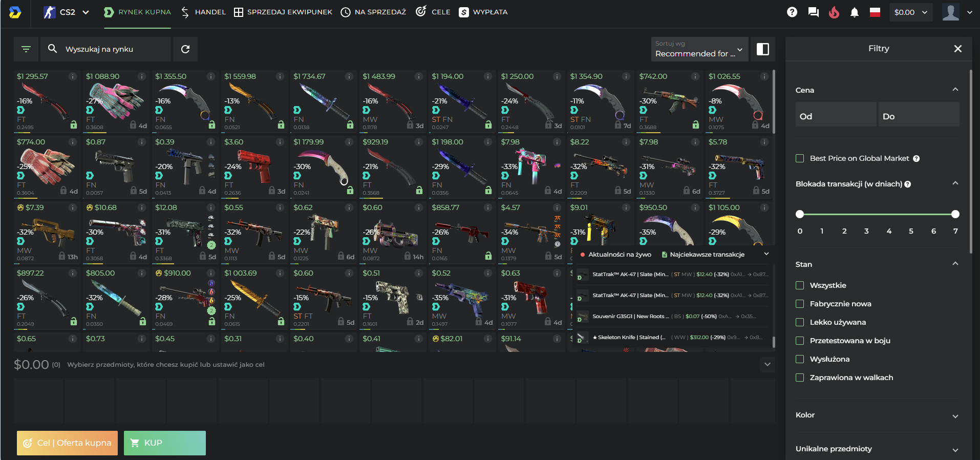Viewport: 980px width, 460px height.
Task: Click the refresh market icon
Action: click(185, 49)
